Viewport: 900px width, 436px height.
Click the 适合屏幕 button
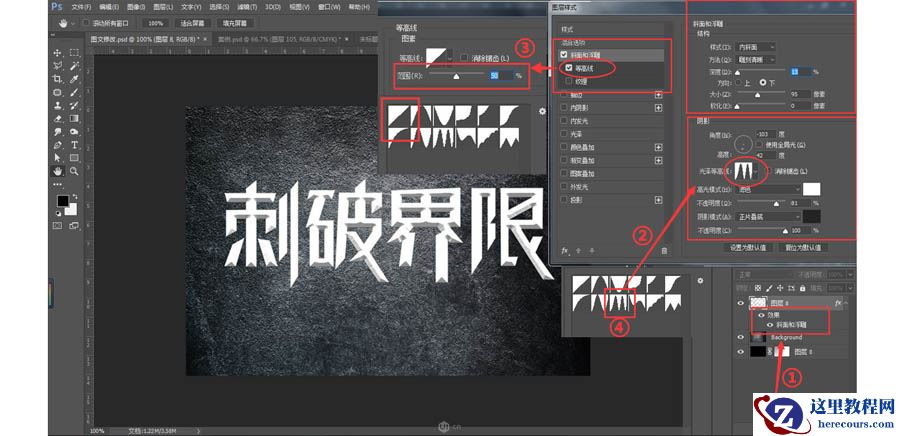tap(192, 24)
